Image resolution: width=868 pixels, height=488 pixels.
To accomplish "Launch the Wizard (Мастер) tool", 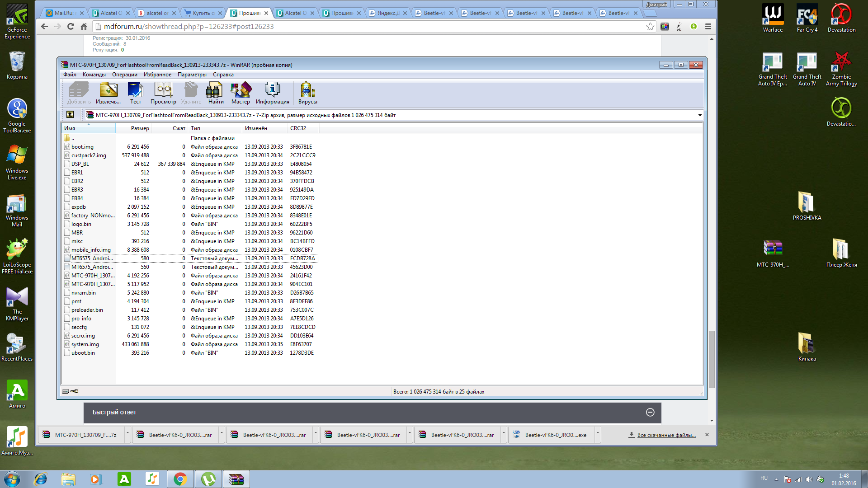I will click(x=241, y=93).
